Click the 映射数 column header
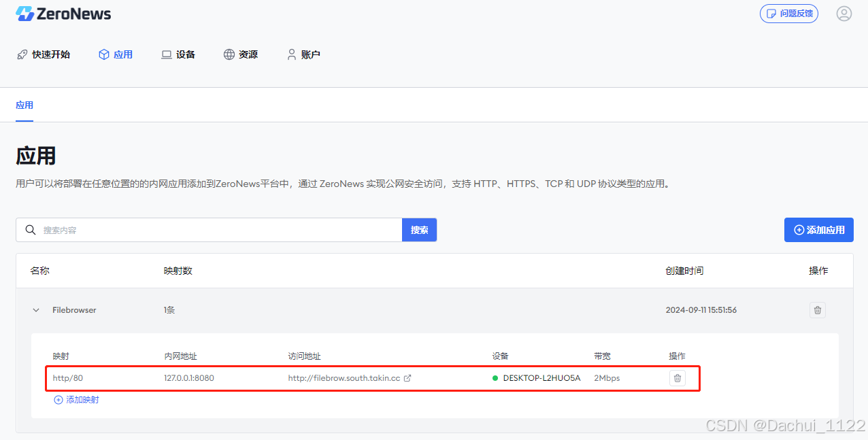 click(178, 271)
